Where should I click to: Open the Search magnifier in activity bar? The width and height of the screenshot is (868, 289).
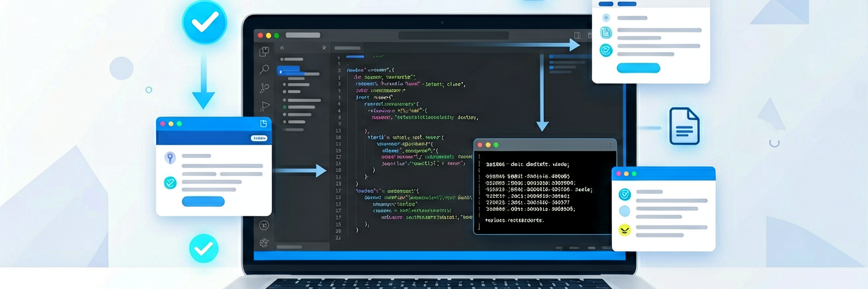[x=264, y=69]
